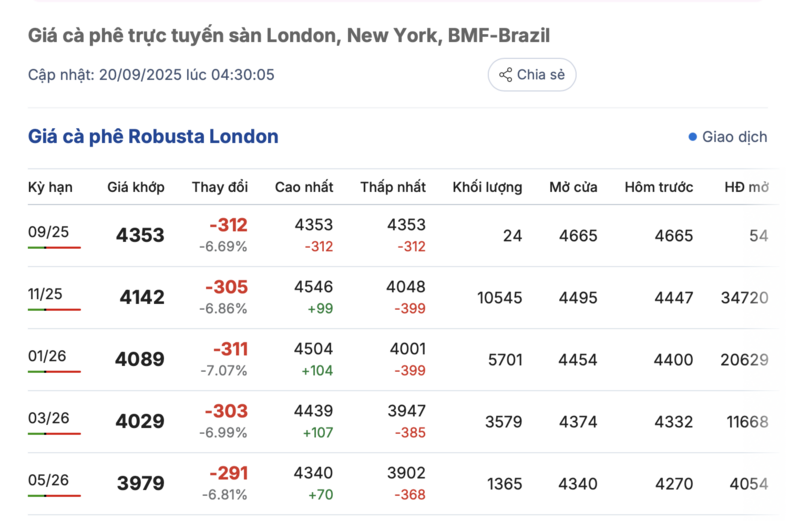Click the price range bar under 09/25
The width and height of the screenshot is (800, 530).
(x=54, y=248)
